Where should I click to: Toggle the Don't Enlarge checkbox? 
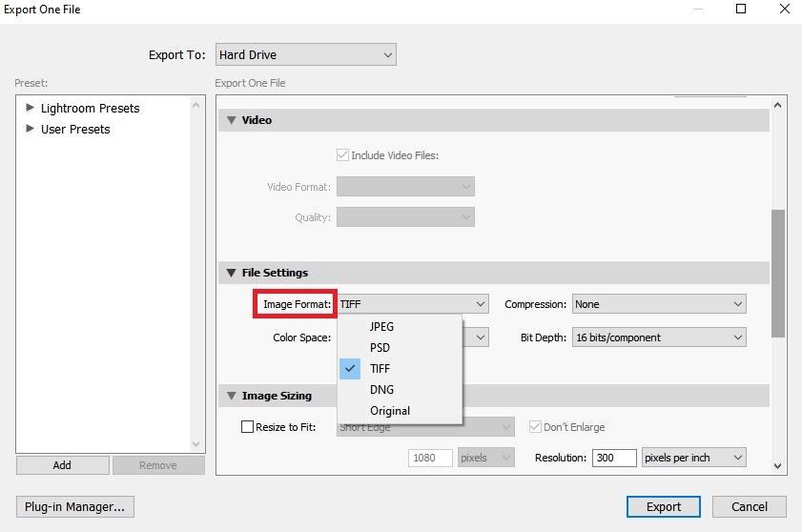pos(535,426)
